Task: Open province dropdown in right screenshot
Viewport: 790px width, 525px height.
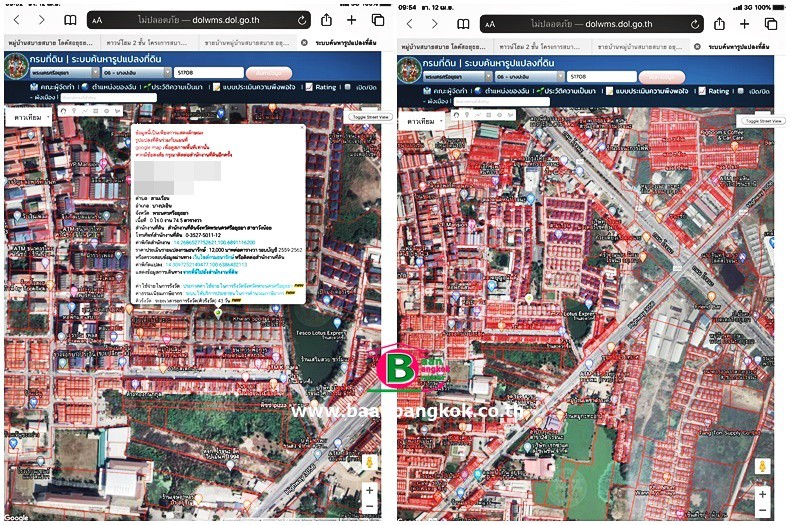Action: point(457,77)
